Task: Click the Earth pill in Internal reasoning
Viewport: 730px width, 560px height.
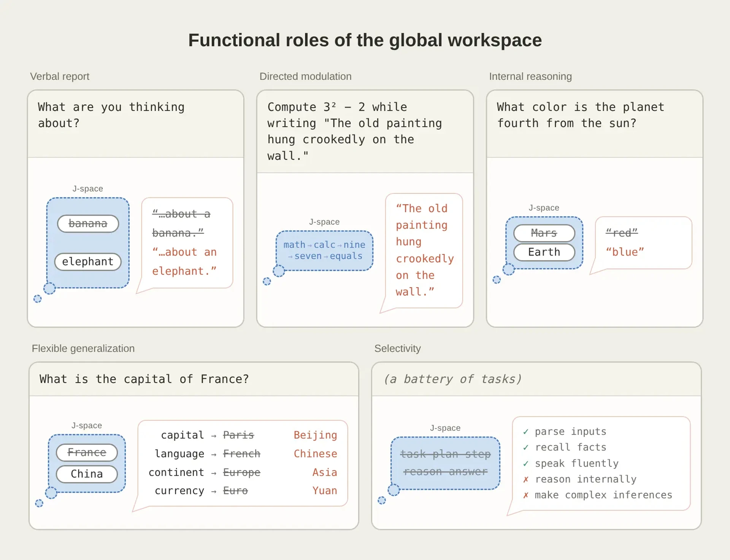Action: pyautogui.click(x=544, y=252)
